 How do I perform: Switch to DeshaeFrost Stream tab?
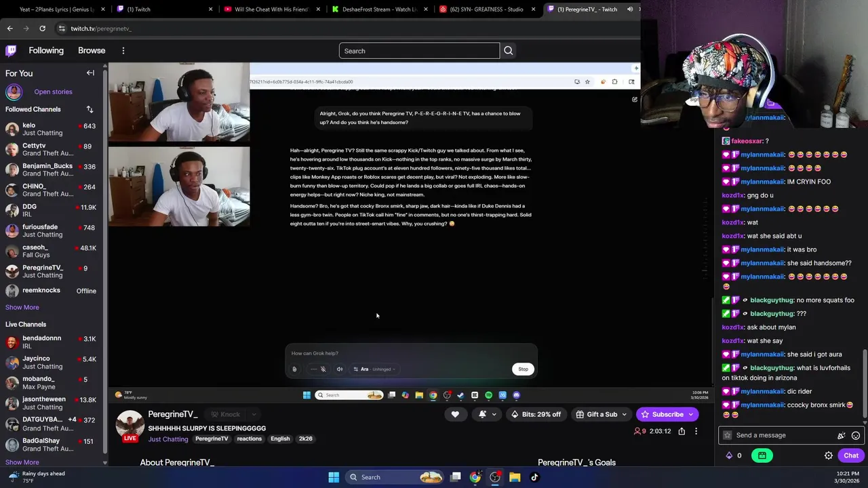(x=378, y=9)
